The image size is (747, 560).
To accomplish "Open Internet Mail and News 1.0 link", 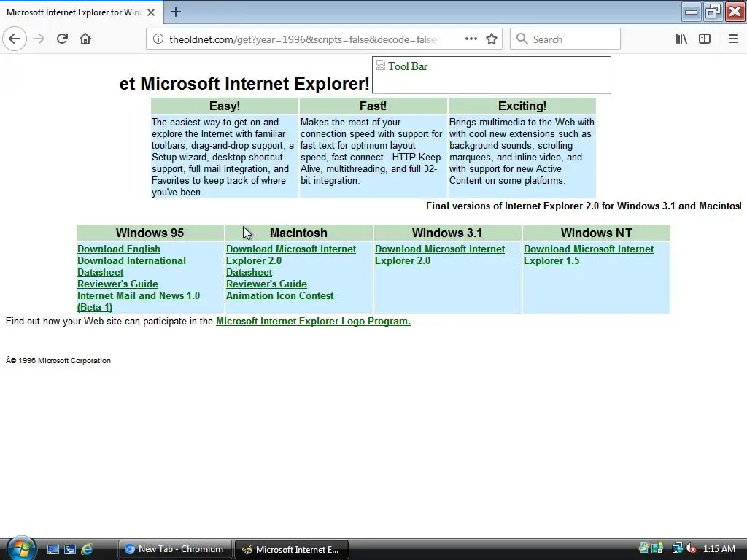I will click(138, 296).
